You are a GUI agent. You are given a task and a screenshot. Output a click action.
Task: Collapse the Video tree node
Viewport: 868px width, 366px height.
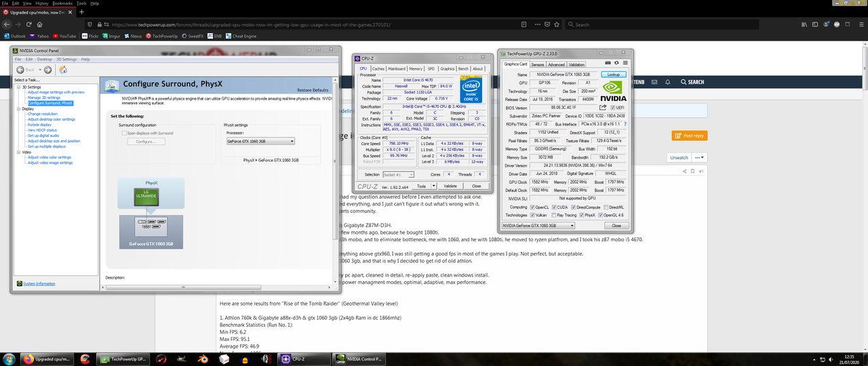click(18, 152)
